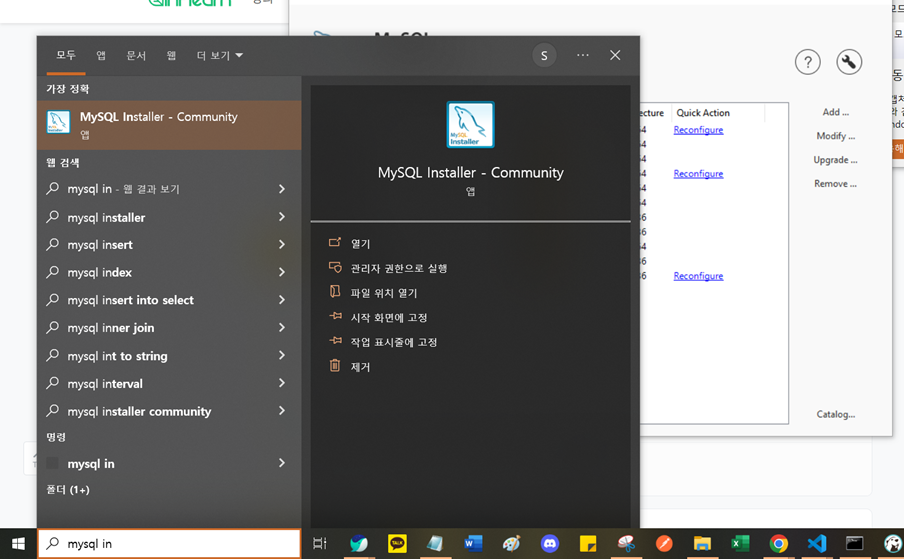Viewport: 904px width, 559px height.
Task: Expand the 'mysql inner join' suggestion arrow
Action: pyautogui.click(x=282, y=327)
